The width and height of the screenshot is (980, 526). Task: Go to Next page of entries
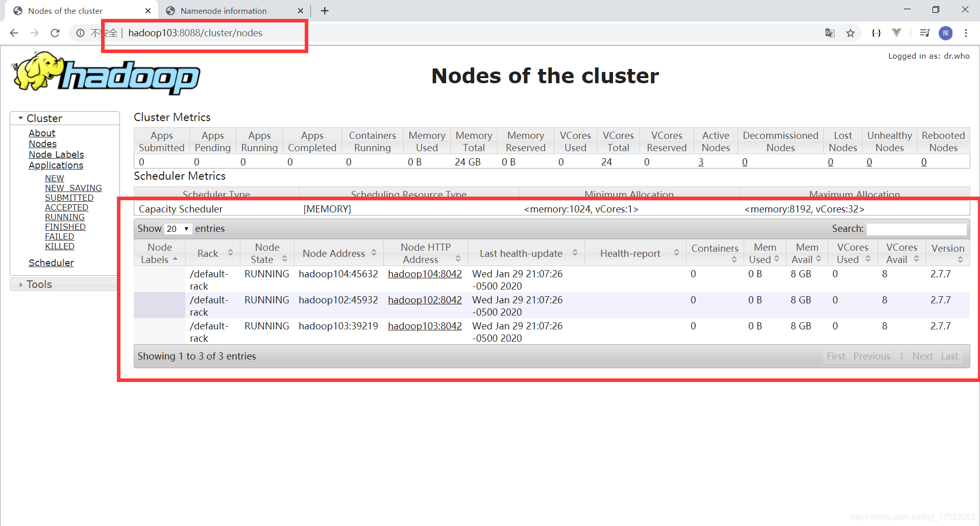(x=922, y=356)
